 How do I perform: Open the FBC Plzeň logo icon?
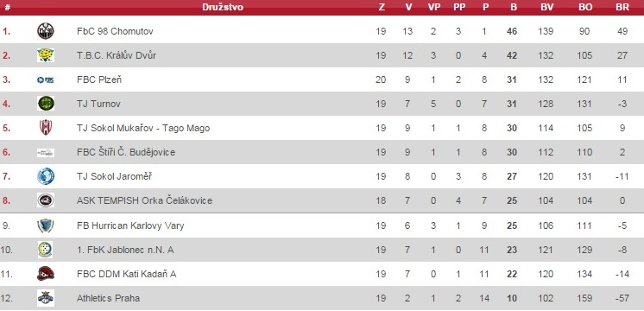pos(46,79)
